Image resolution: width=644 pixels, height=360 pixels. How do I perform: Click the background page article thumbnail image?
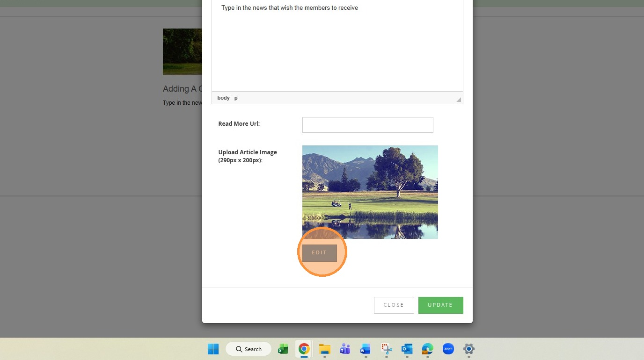tap(183, 52)
